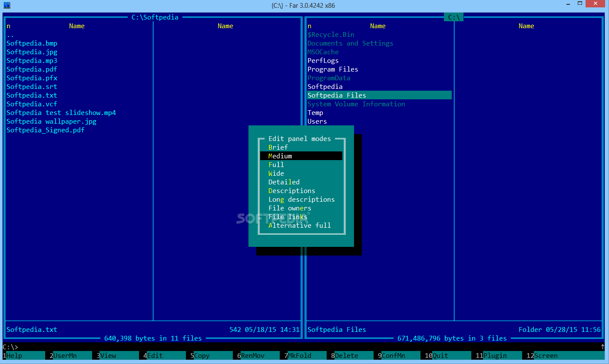Select MSOCache folder

[x=323, y=52]
